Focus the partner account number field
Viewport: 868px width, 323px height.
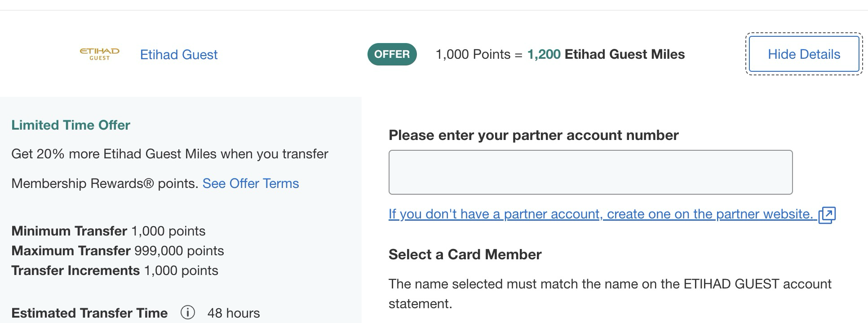coord(590,172)
